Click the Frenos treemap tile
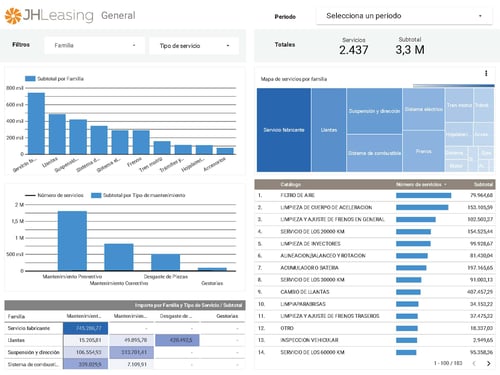This screenshot has width=500, height=375. pyautogui.click(x=423, y=151)
